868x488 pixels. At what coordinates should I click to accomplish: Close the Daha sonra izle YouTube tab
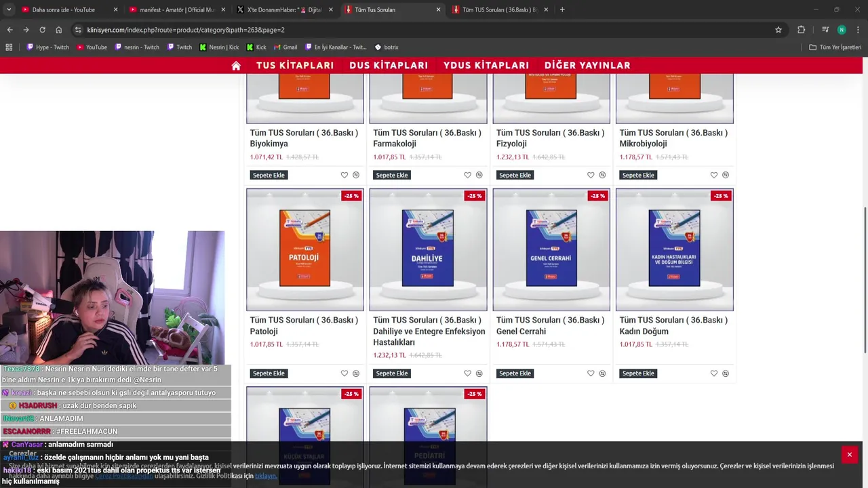click(x=115, y=9)
